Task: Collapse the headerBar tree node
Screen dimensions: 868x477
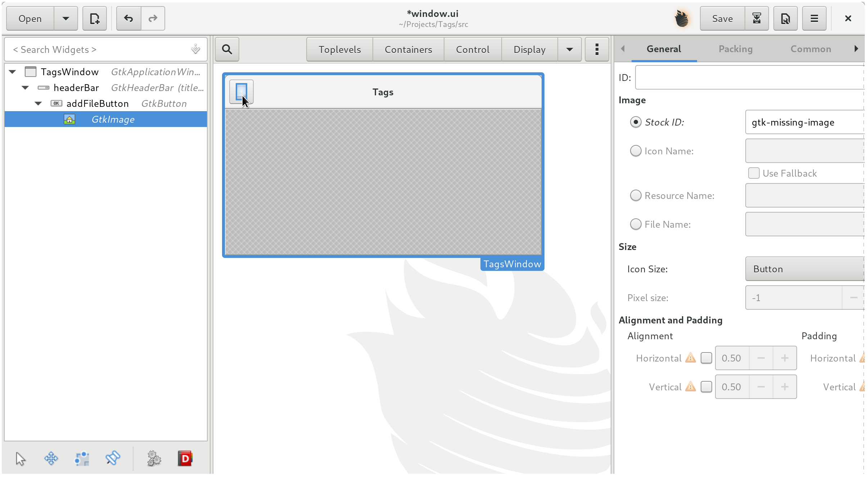Action: tap(26, 88)
